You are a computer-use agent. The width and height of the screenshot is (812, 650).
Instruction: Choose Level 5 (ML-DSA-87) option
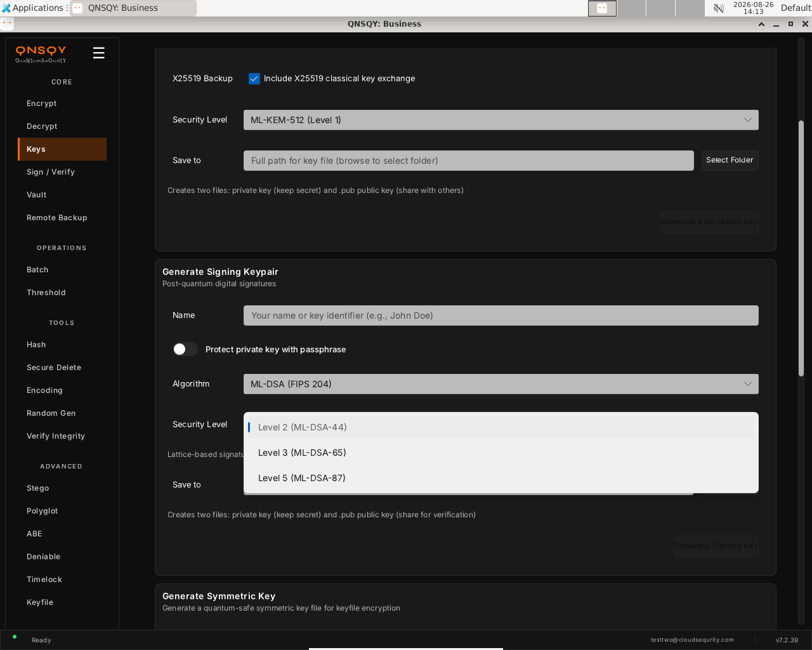click(501, 478)
